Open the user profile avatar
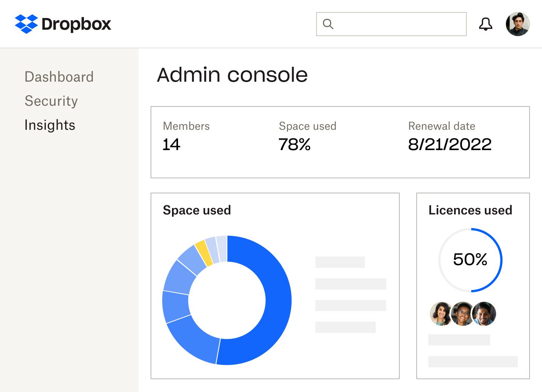The width and height of the screenshot is (542, 392). pos(518,24)
